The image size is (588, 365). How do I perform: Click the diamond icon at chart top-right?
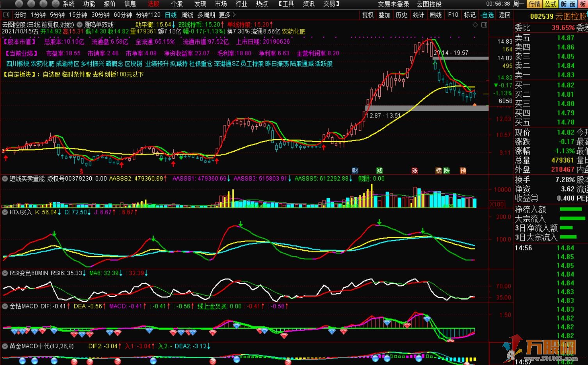coord(475,25)
